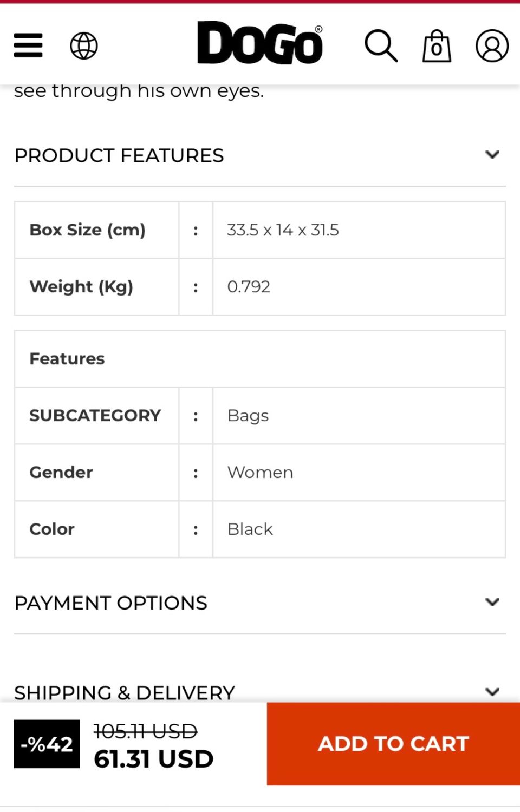Expand Payment Options chevron
Viewport: 520px width, 812px height.
pyautogui.click(x=492, y=602)
